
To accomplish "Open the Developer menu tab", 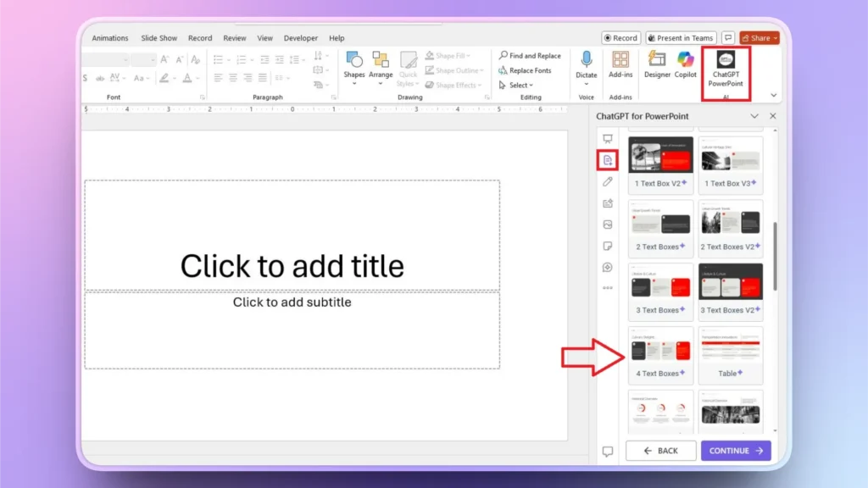I will tap(301, 37).
